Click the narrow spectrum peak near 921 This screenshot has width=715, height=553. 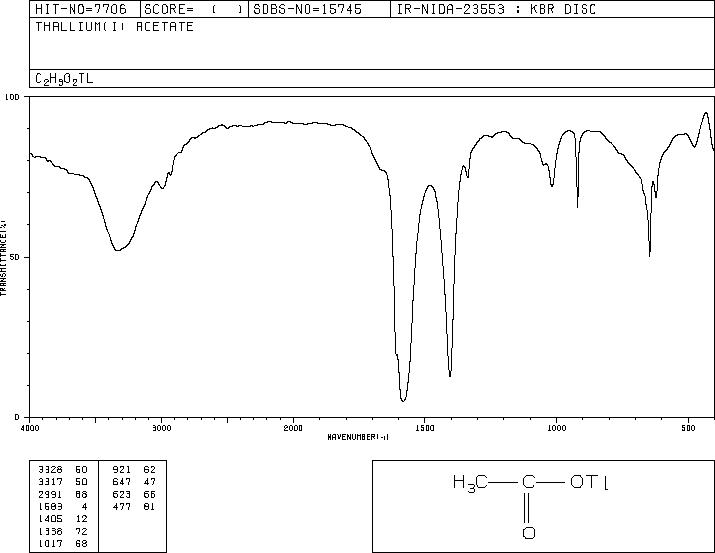(578, 207)
